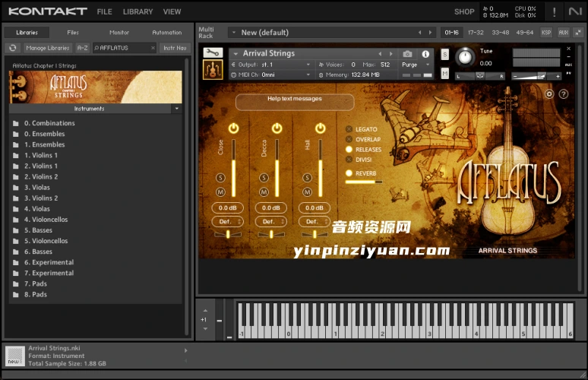The width and height of the screenshot is (588, 380).
Task: Toggle the REVERB switch
Action: click(x=349, y=173)
